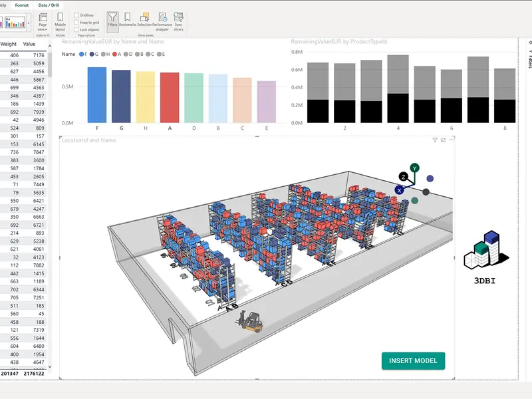Viewport: 532px width, 399px height.
Task: Select the "RemainingValueEUR by Name and Name" chart title
Action: pos(112,41)
